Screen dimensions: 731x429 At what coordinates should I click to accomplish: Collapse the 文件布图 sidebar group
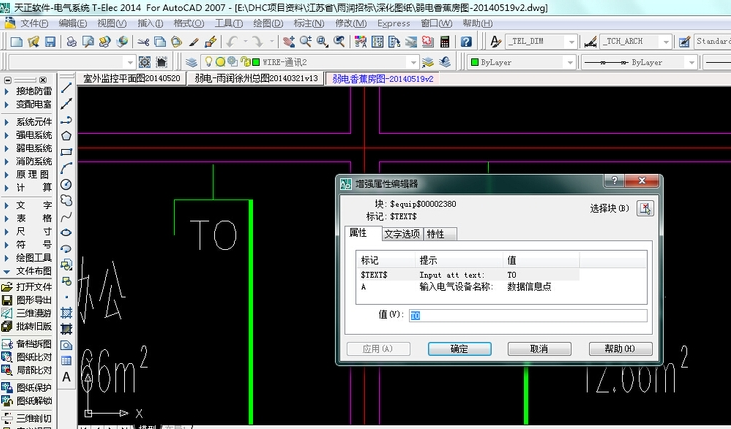pos(7,271)
